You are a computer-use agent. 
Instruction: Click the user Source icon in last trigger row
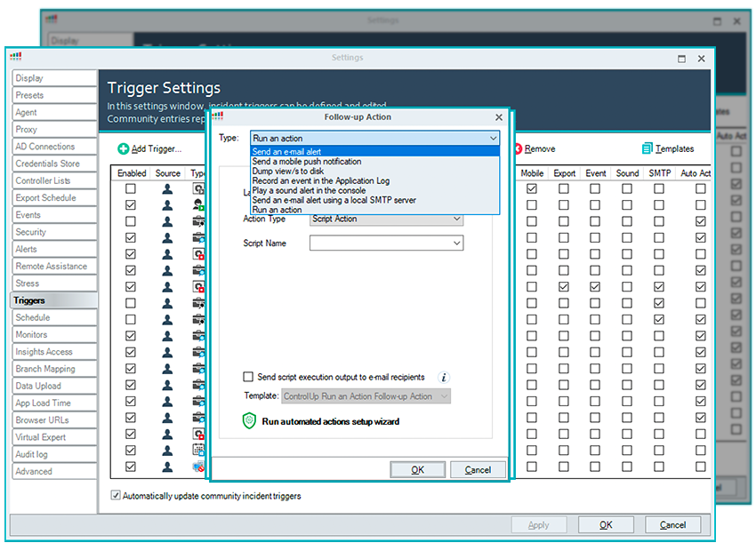[167, 467]
